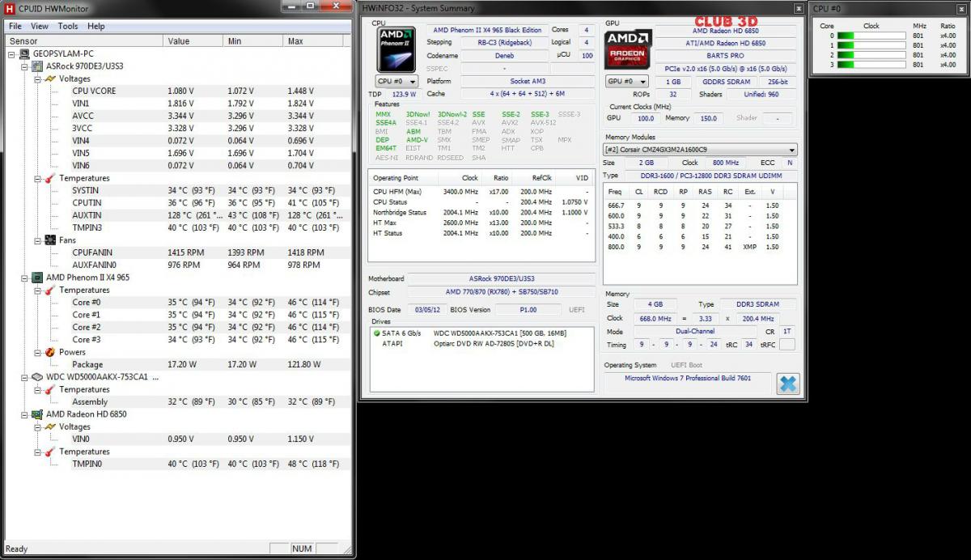Click the Fans node fan icon

[x=50, y=240]
